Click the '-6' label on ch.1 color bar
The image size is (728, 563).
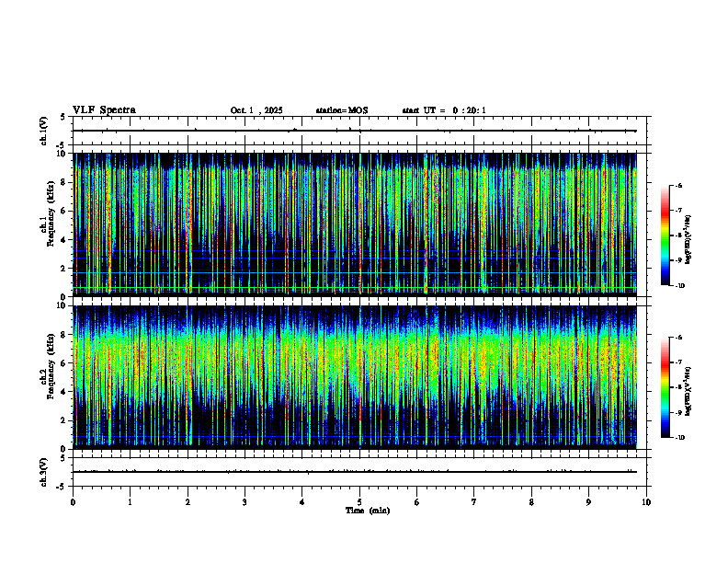678,186
